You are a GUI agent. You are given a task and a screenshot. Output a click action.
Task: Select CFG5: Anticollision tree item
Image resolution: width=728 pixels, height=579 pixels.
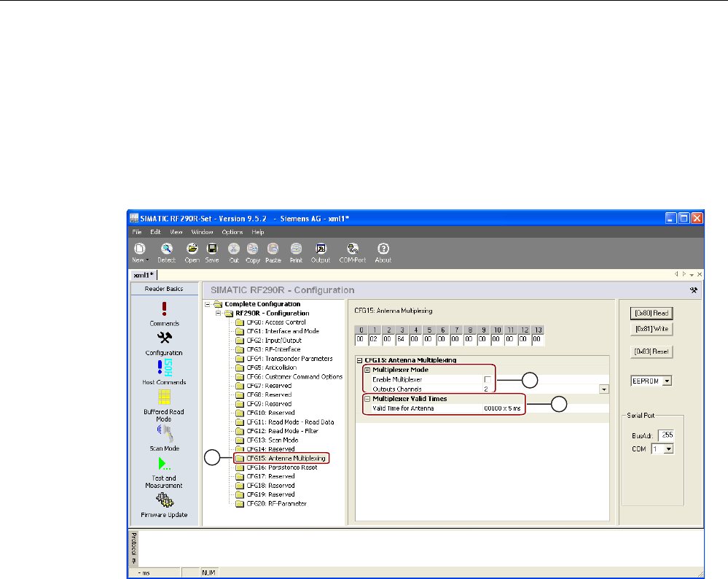(272, 368)
